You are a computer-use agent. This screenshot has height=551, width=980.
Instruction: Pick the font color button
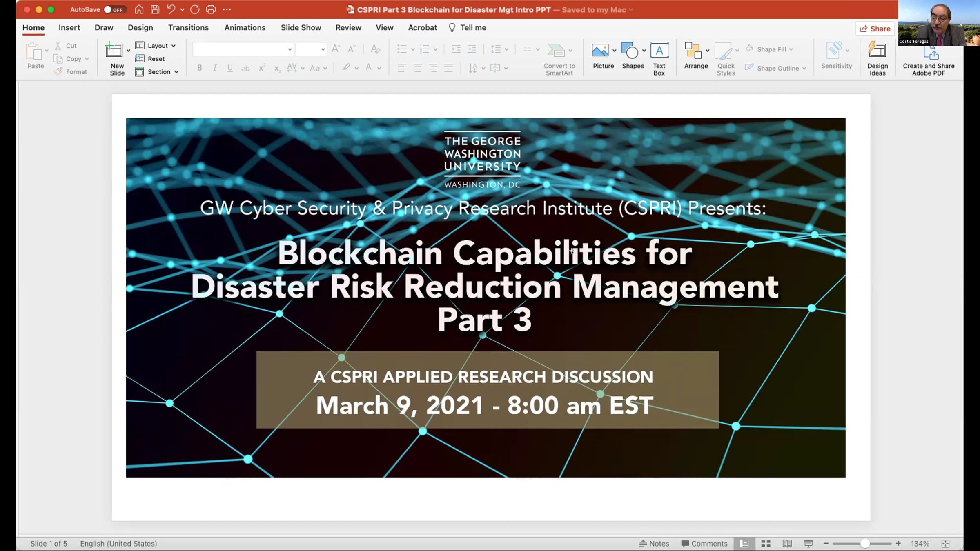[369, 68]
